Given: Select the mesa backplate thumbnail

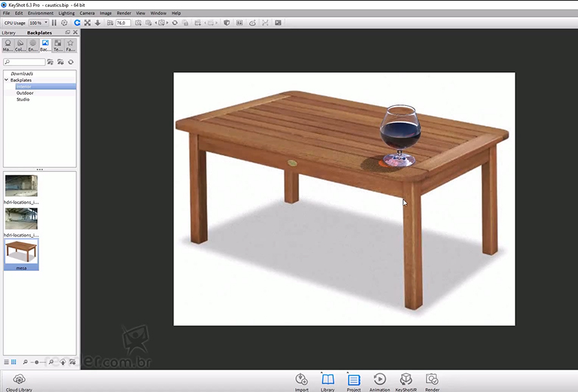Looking at the screenshot, I should point(21,252).
